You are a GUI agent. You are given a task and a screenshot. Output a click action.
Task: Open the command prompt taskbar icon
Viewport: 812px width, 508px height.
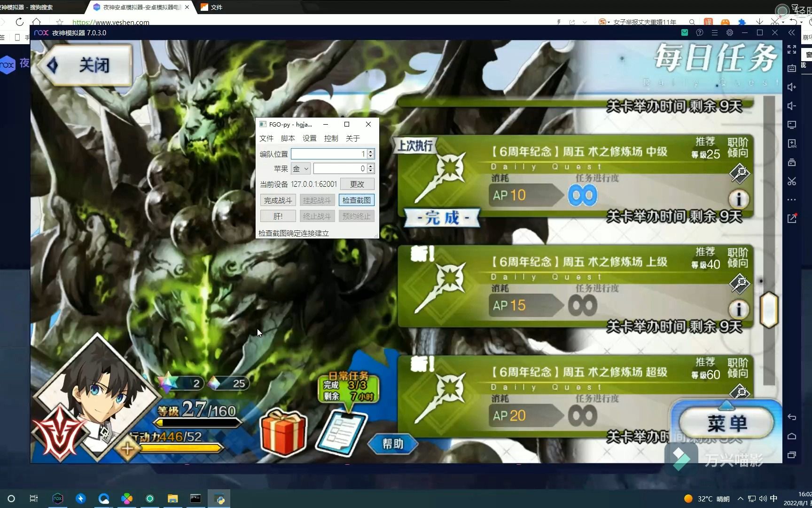click(195, 499)
